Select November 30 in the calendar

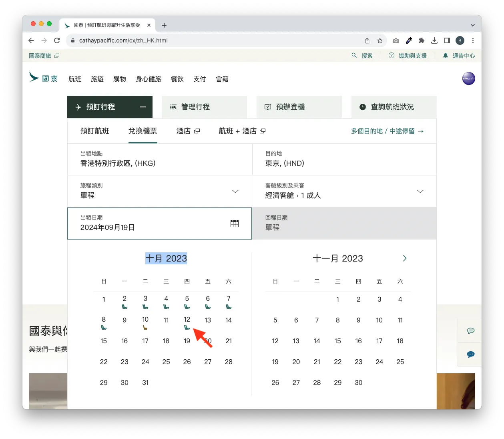point(359,383)
